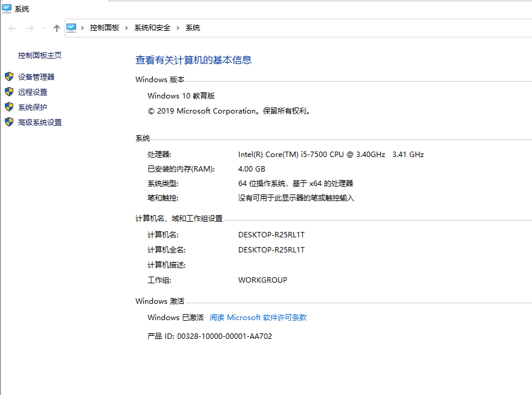Click DESKTOP-R25RL1T in the 计算机名 row
Screen dimensions: 532x395
coord(271,234)
